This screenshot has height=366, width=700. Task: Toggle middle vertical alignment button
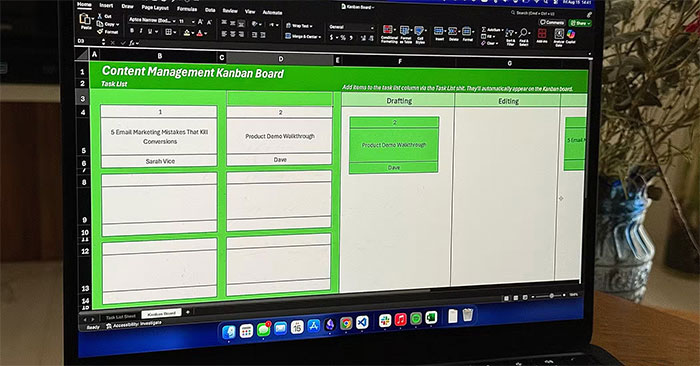coord(233,23)
